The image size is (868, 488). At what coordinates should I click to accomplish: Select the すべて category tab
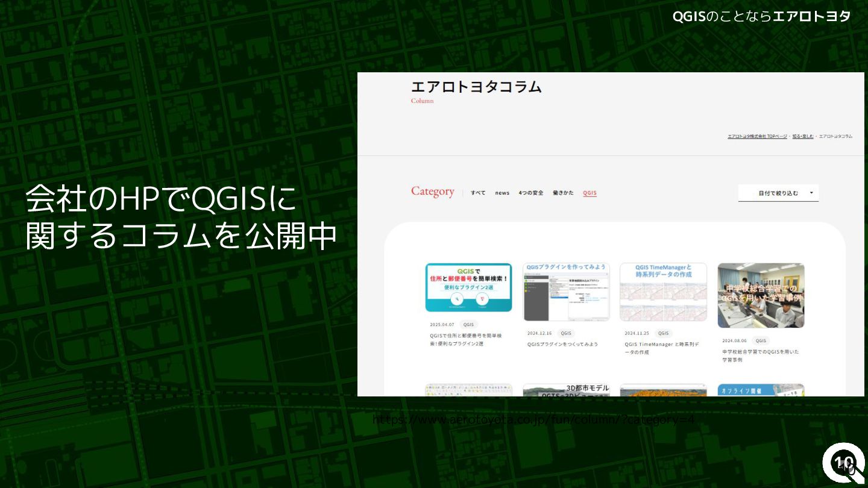478,193
